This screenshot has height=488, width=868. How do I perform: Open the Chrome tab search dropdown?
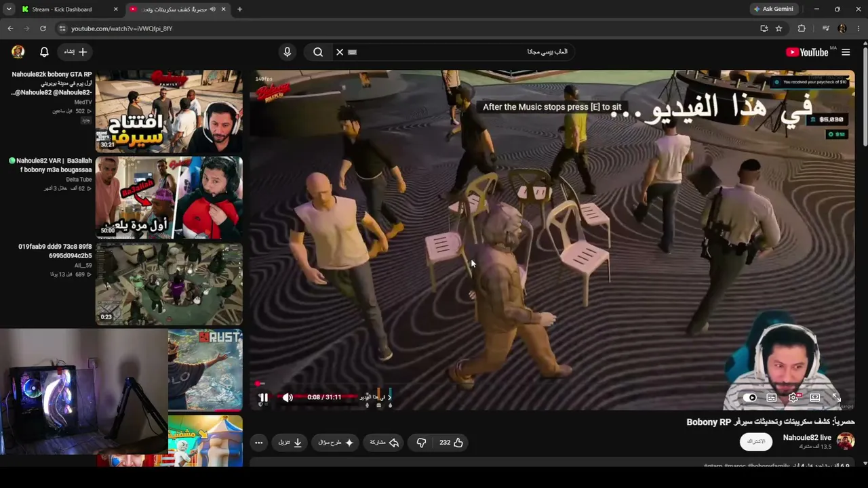(9, 9)
